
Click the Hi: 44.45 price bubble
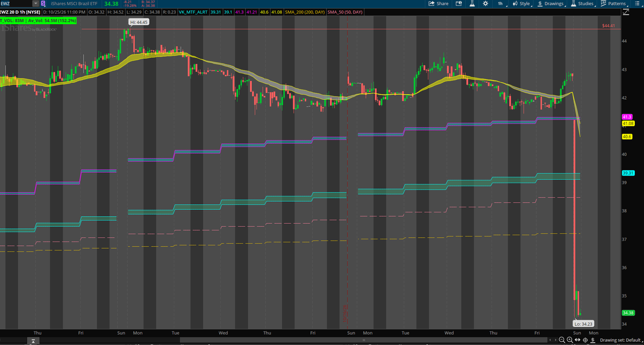pyautogui.click(x=138, y=22)
